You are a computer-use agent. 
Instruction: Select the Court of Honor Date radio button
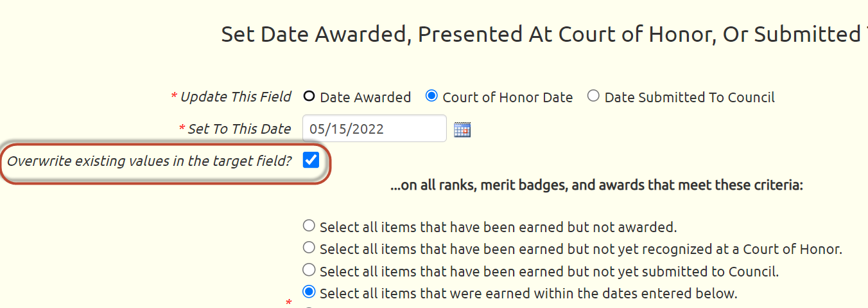pos(431,96)
